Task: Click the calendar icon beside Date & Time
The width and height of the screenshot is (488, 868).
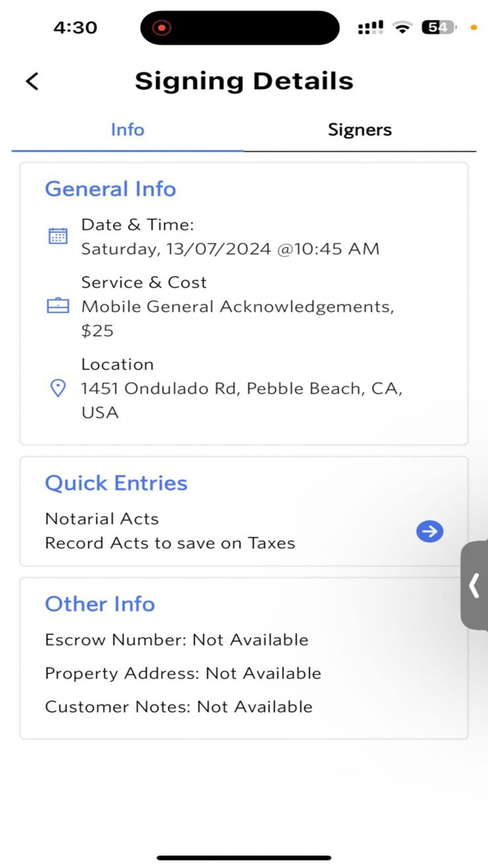Action: point(58,236)
